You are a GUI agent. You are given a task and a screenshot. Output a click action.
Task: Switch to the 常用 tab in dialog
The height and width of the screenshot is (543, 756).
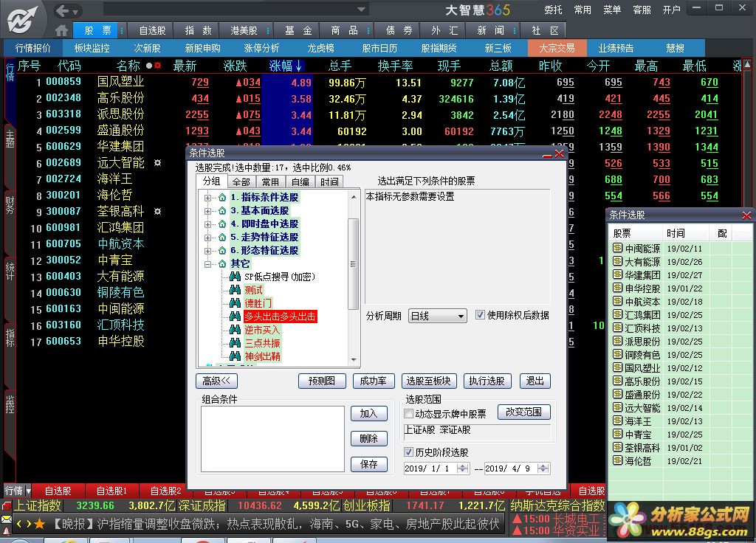270,181
